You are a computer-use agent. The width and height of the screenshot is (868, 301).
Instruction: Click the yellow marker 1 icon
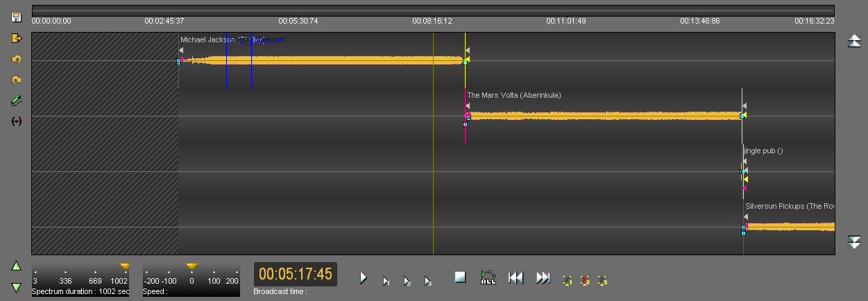[567, 280]
